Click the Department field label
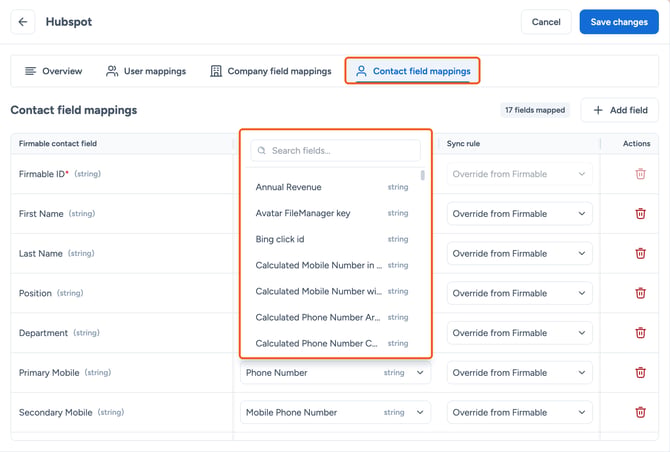 (x=43, y=333)
